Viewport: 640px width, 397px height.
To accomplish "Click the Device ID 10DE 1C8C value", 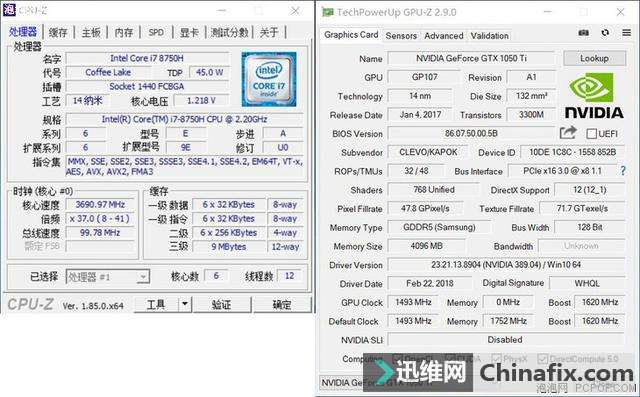I will tap(573, 152).
